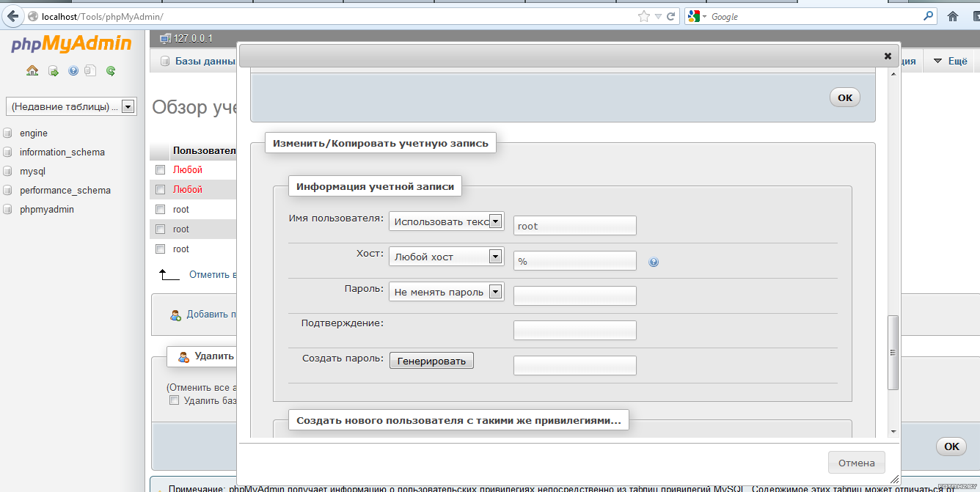Viewport: 980px width, 492px height.
Task: Check the first Любой user checkbox
Action: click(160, 170)
